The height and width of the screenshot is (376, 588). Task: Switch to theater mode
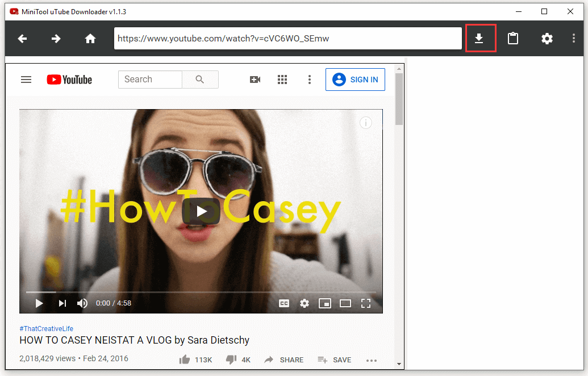(345, 303)
